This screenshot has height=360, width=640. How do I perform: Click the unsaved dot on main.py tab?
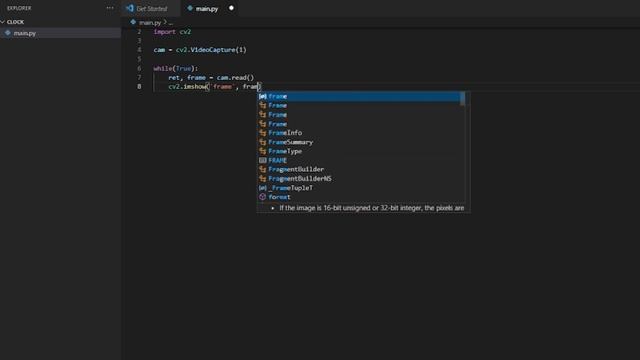pyautogui.click(x=231, y=8)
